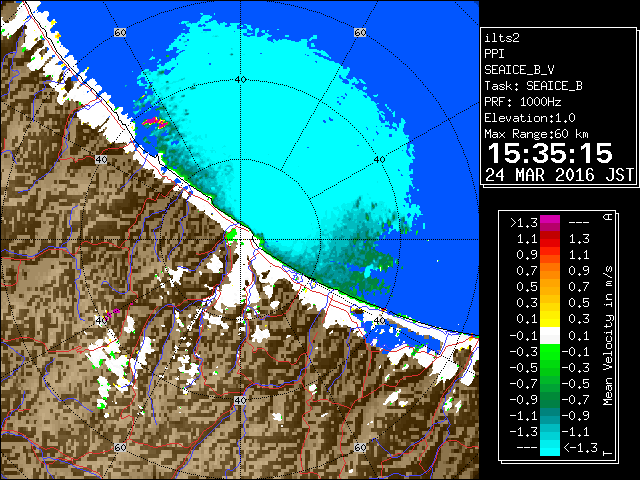Click the "60" range label in the map's upper-right
Viewport: 640px width, 480px height.
(360, 33)
